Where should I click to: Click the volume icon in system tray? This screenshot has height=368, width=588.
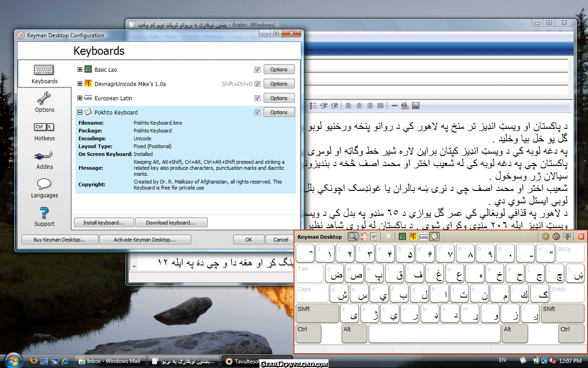(552, 360)
